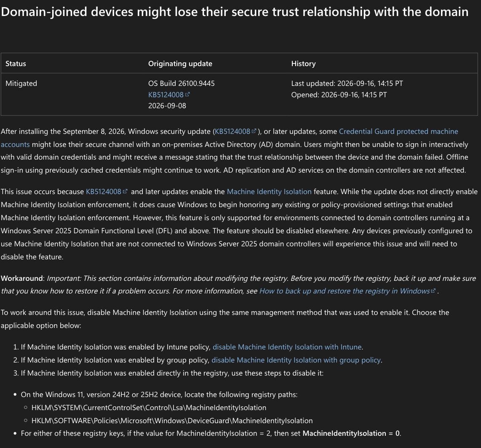Click the HKLM\SOFTWARE DeviceGuard registry path
Screen dimensions: 481x448
(172, 421)
